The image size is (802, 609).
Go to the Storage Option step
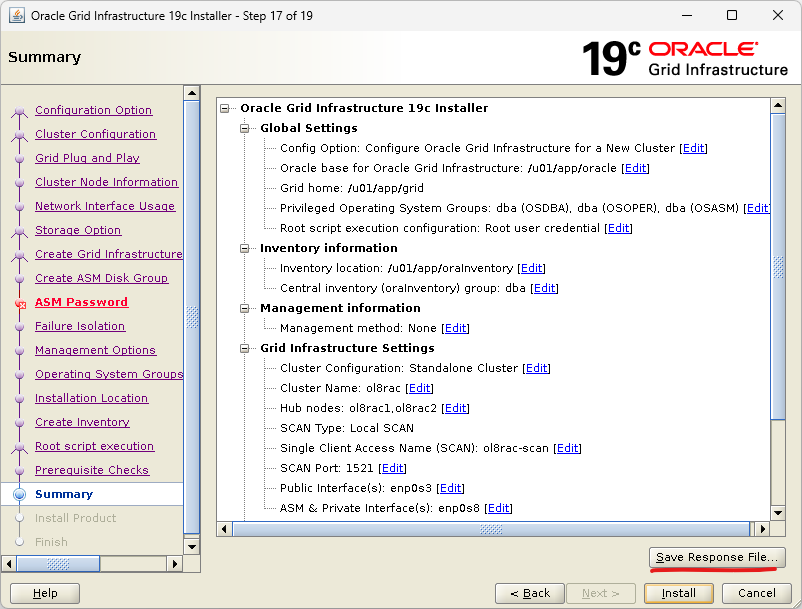pos(78,231)
